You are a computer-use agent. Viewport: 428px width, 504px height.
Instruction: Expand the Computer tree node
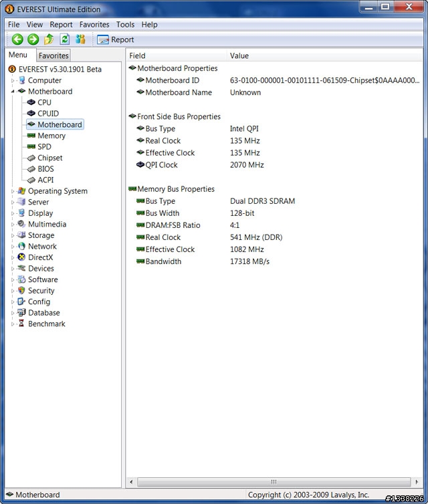13,81
